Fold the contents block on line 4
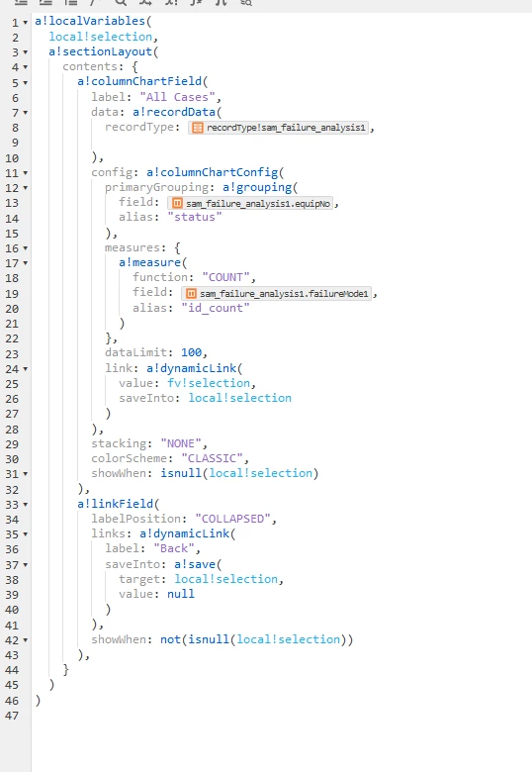The height and width of the screenshot is (772, 532). click(x=25, y=67)
